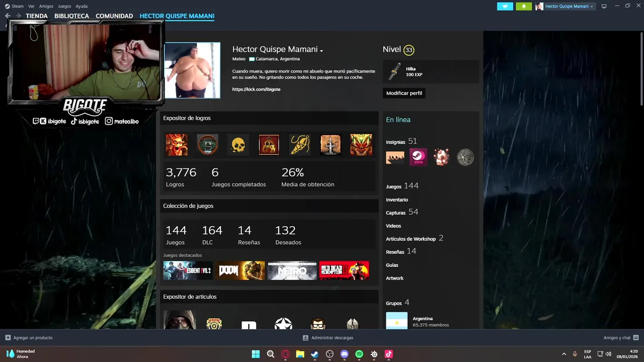This screenshot has height=362, width=644.
Task: Open the Big Picture monitor icon
Action: coord(604,6)
